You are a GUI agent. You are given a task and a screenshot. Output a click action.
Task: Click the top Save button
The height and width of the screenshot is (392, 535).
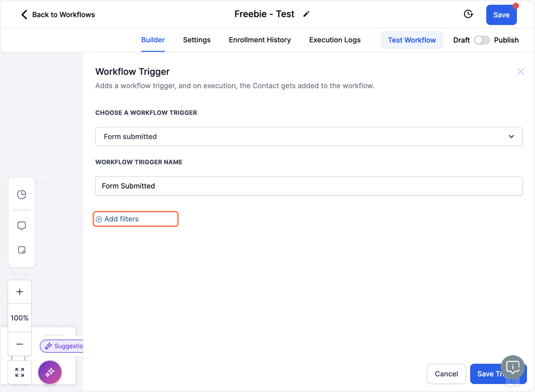(501, 15)
